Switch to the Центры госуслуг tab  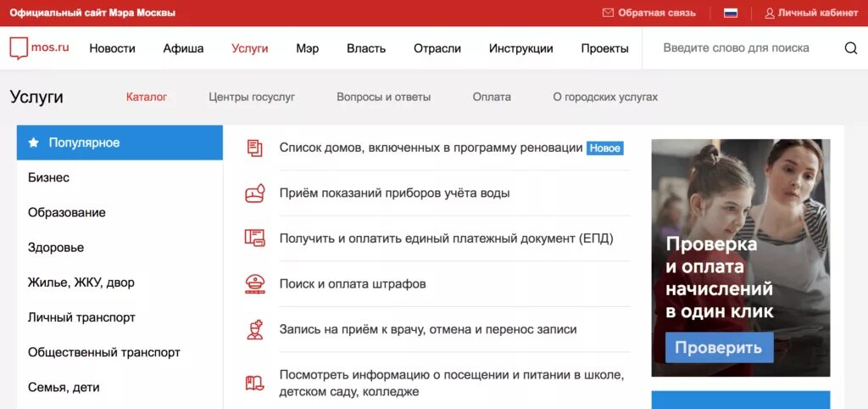252,97
